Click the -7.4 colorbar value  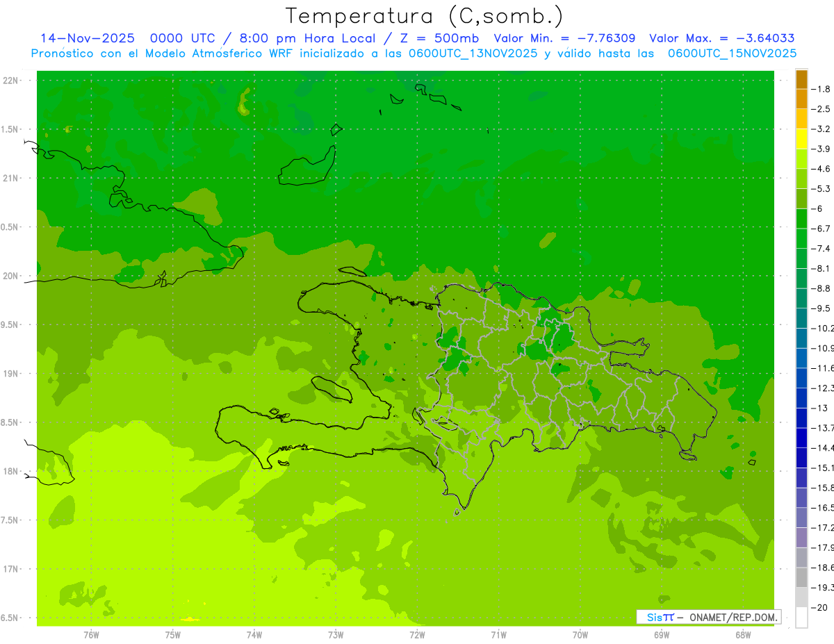(x=821, y=249)
